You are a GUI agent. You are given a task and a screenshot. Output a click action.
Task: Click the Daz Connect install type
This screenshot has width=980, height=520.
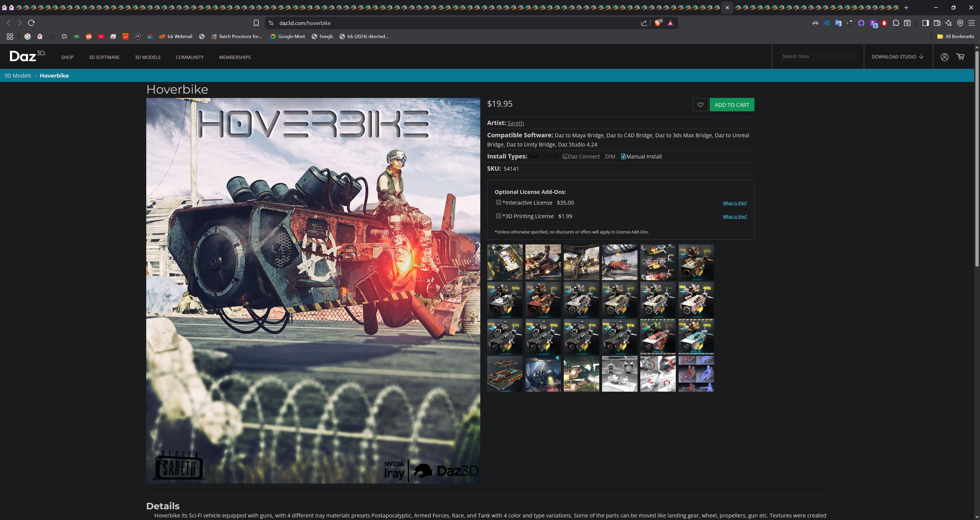pos(581,156)
